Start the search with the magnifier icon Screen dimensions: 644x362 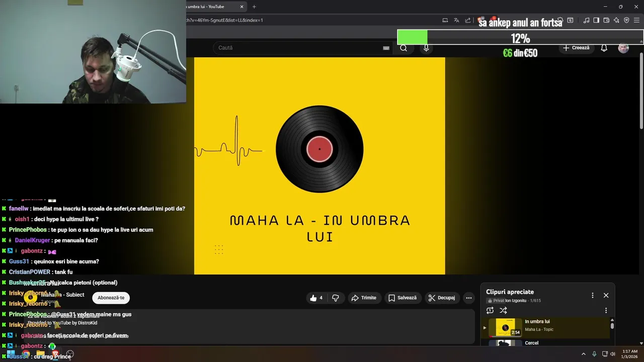404,48
